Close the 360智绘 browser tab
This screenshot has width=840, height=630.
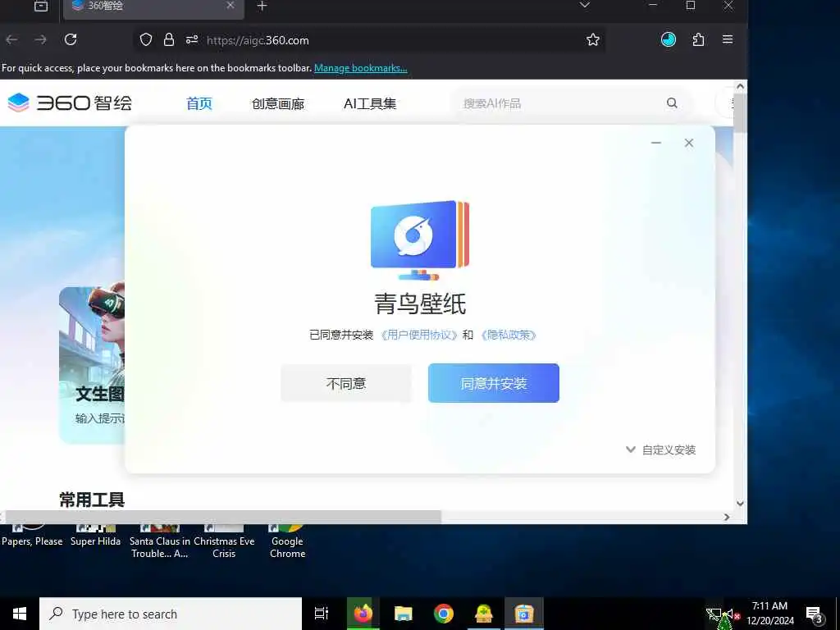tap(231, 6)
